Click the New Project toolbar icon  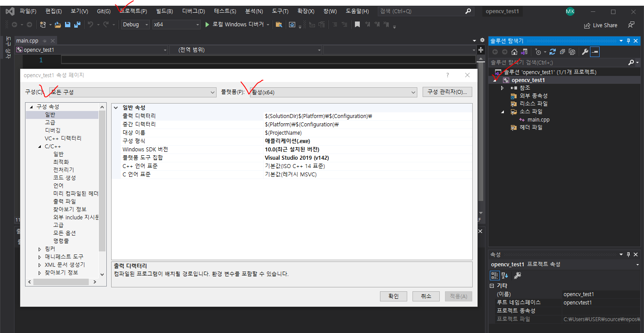pos(43,25)
